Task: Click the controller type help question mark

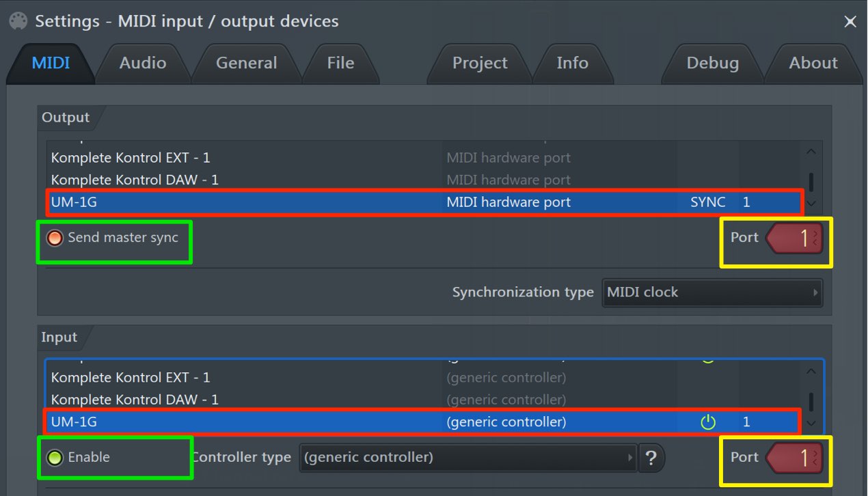Action: click(x=651, y=458)
